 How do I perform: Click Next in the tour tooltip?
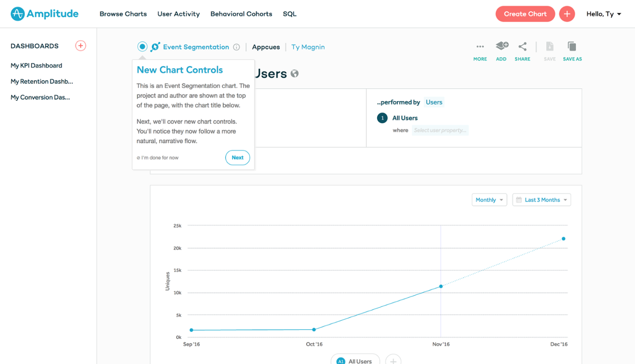[238, 158]
